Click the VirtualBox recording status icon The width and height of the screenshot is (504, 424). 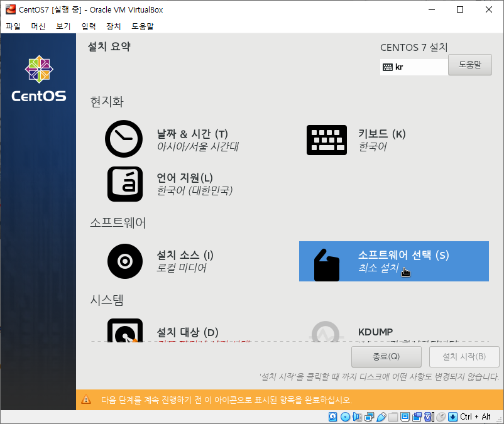click(x=417, y=417)
